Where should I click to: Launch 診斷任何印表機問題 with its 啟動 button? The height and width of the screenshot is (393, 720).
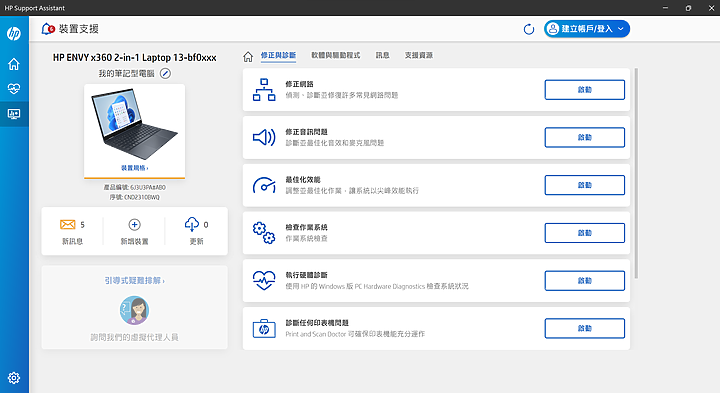(x=585, y=328)
